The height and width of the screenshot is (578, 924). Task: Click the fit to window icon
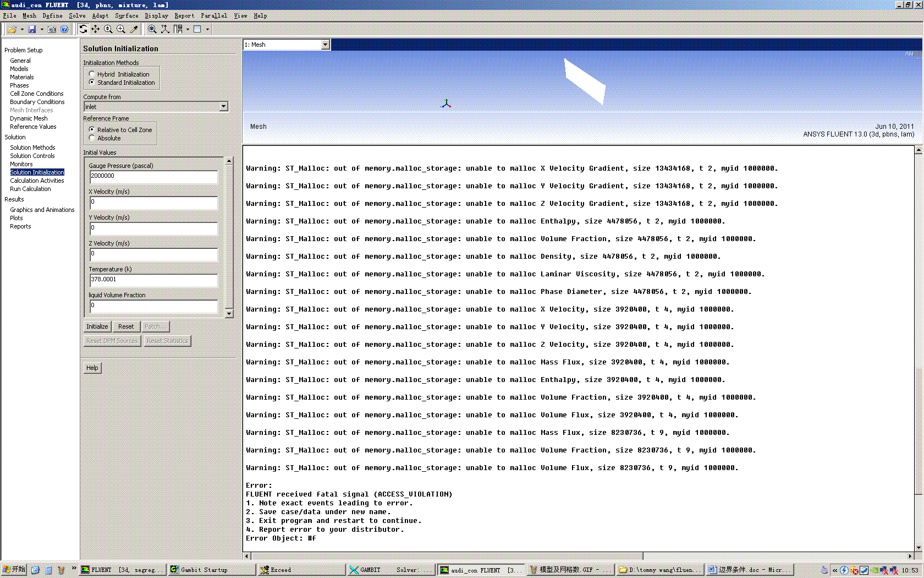point(152,29)
